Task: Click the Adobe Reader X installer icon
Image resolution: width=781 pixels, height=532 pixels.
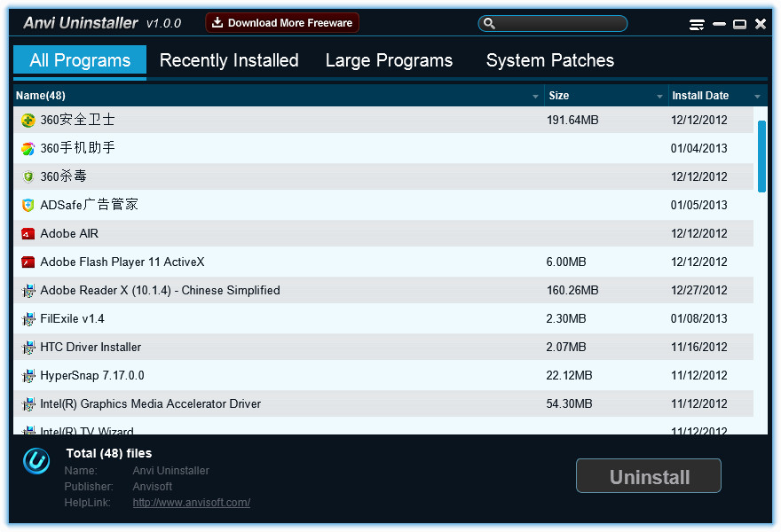Action: 29,290
